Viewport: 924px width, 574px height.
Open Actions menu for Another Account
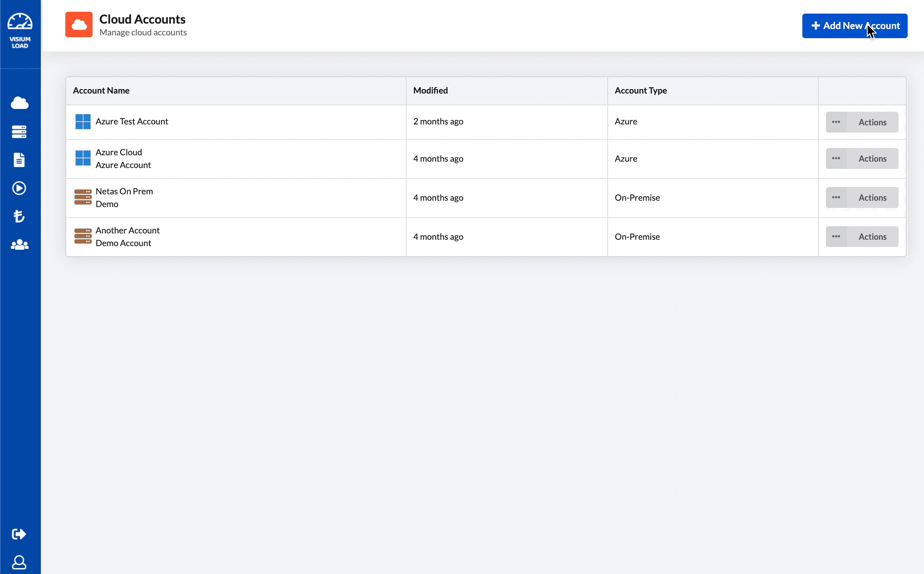point(861,236)
